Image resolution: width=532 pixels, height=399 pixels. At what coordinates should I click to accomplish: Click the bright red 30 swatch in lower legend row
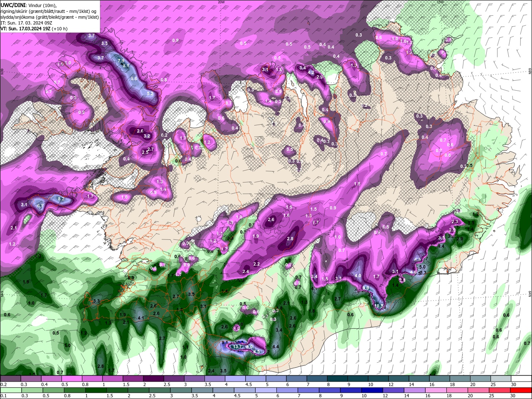click(x=521, y=390)
